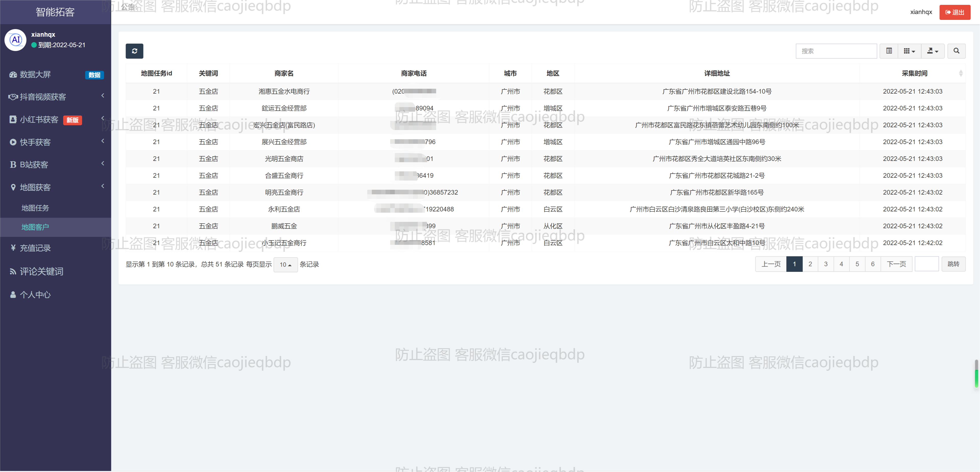This screenshot has height=472, width=980.
Task: Expand the 小红书获客 menu
Action: [x=39, y=120]
